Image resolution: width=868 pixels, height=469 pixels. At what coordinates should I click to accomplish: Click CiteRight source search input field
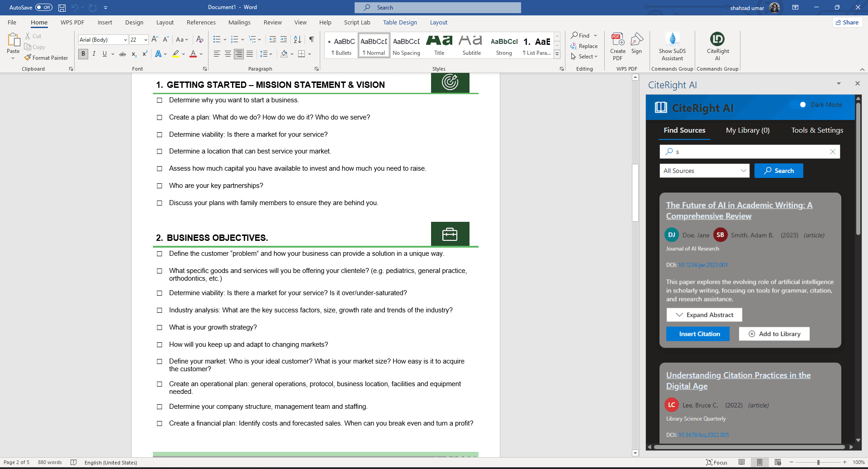(x=749, y=152)
